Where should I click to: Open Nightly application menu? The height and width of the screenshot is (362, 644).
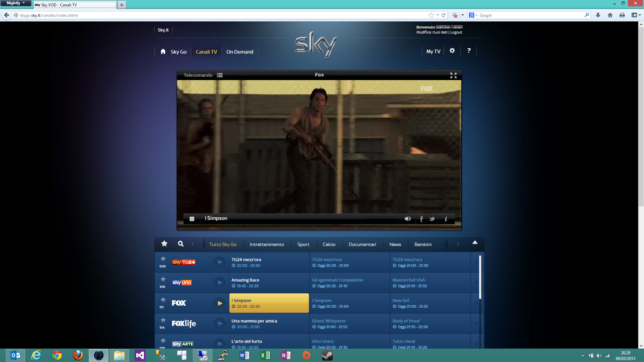[x=16, y=3]
